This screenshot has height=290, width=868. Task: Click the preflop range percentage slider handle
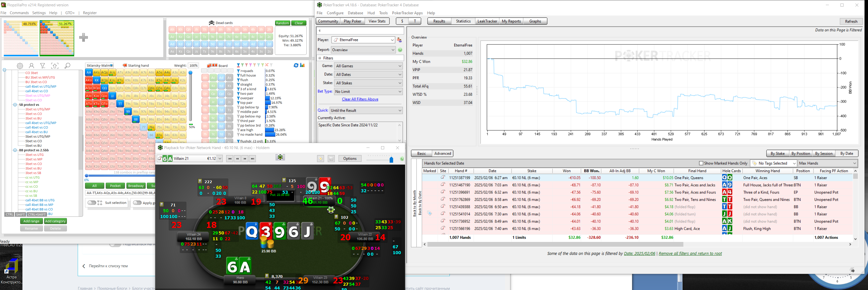coord(87,176)
